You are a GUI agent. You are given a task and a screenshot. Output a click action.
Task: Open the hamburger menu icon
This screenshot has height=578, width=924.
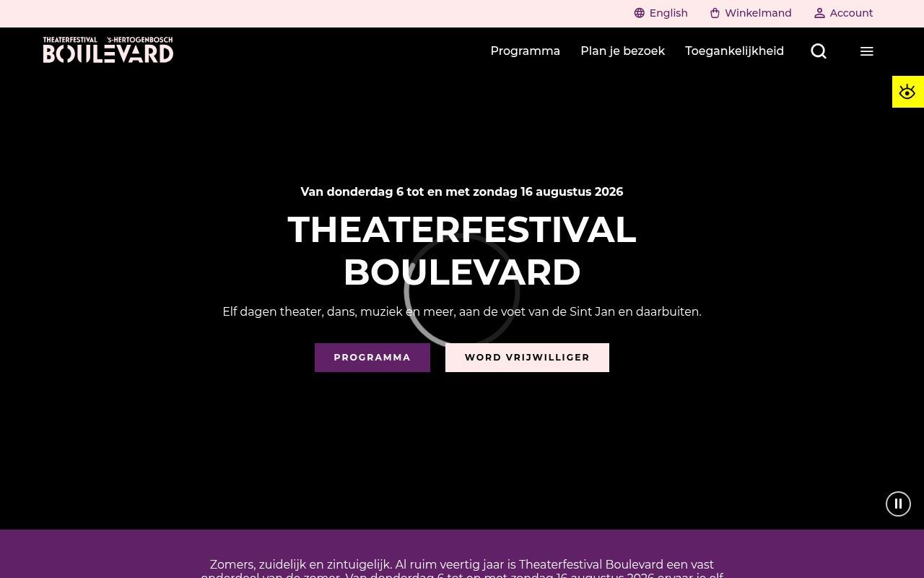click(x=867, y=51)
